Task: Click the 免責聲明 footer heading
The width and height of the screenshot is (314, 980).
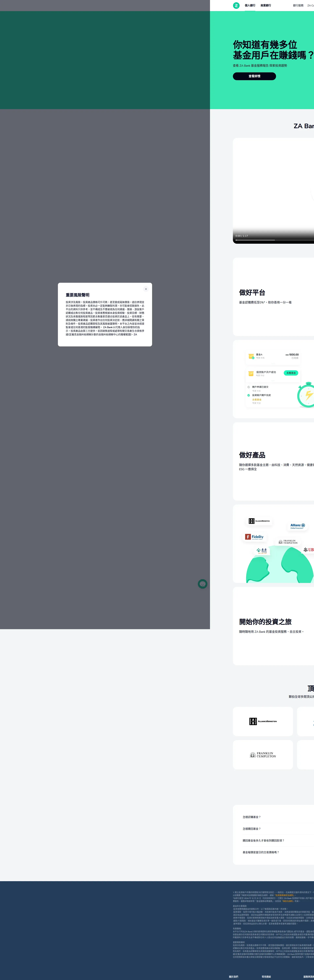Action: pos(237,929)
